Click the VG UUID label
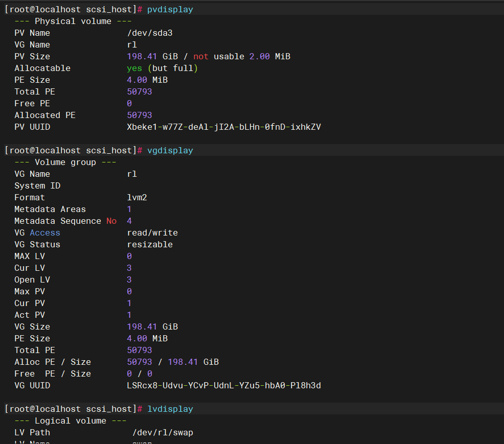Screen dimensions: 504x444 click(x=32, y=386)
